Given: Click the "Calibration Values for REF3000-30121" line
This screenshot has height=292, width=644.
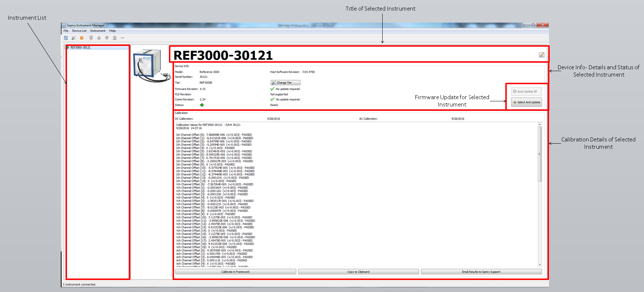Looking at the screenshot, I should coord(208,125).
